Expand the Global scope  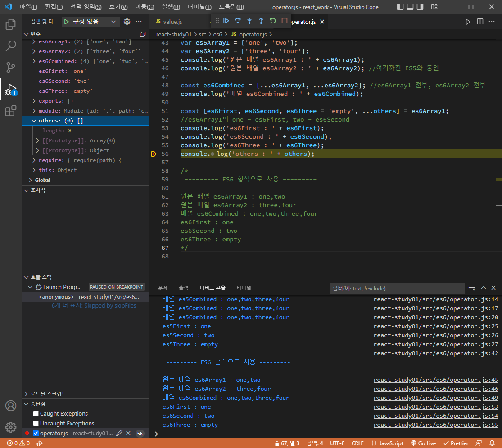click(31, 180)
